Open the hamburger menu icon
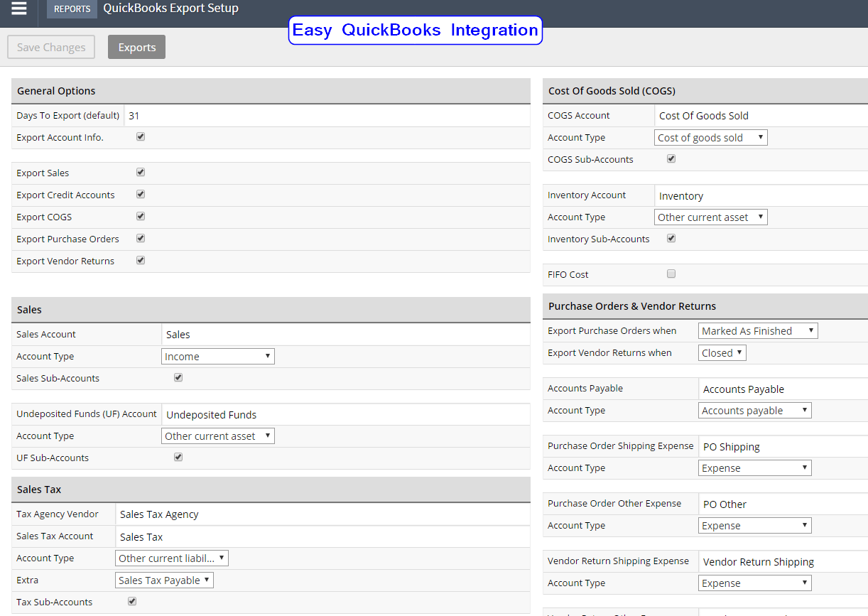This screenshot has width=868, height=616. 19,9
